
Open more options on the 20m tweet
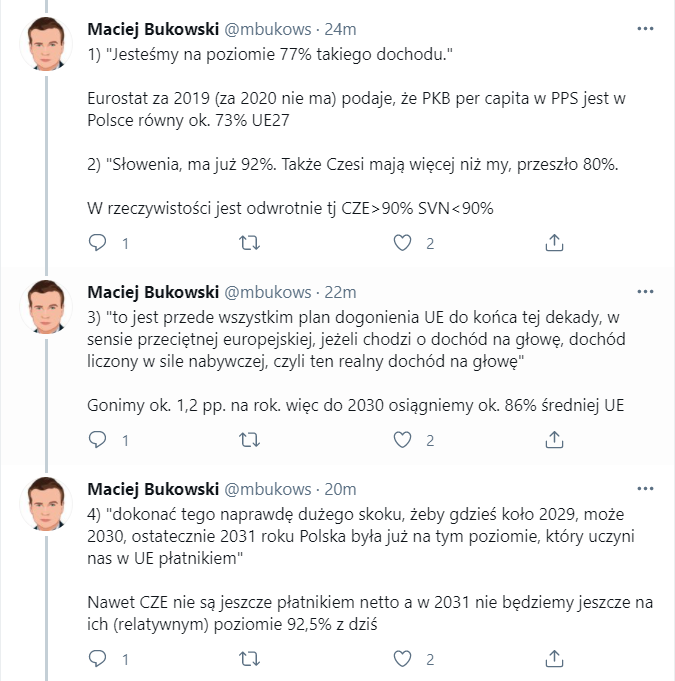(645, 488)
